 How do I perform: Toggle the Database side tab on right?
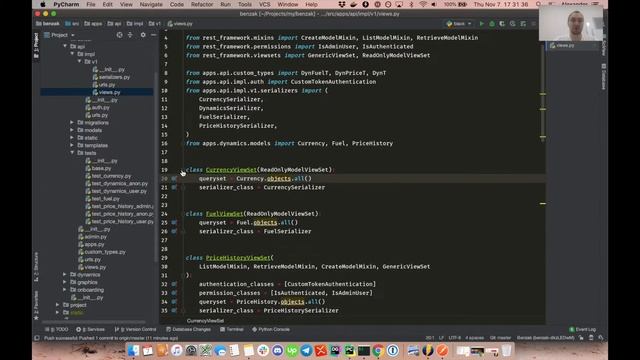pos(603,77)
